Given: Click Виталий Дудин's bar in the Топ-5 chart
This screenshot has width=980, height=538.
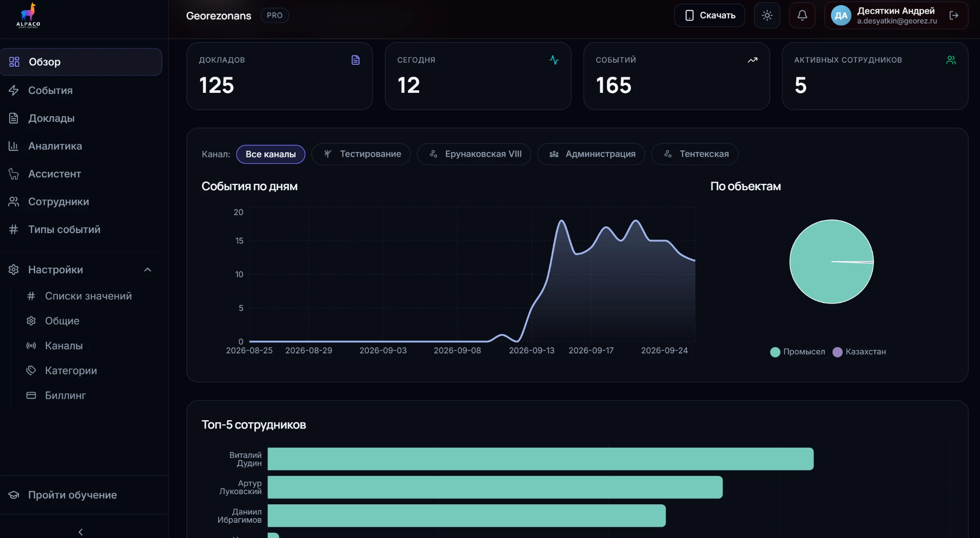Looking at the screenshot, I should pyautogui.click(x=541, y=459).
